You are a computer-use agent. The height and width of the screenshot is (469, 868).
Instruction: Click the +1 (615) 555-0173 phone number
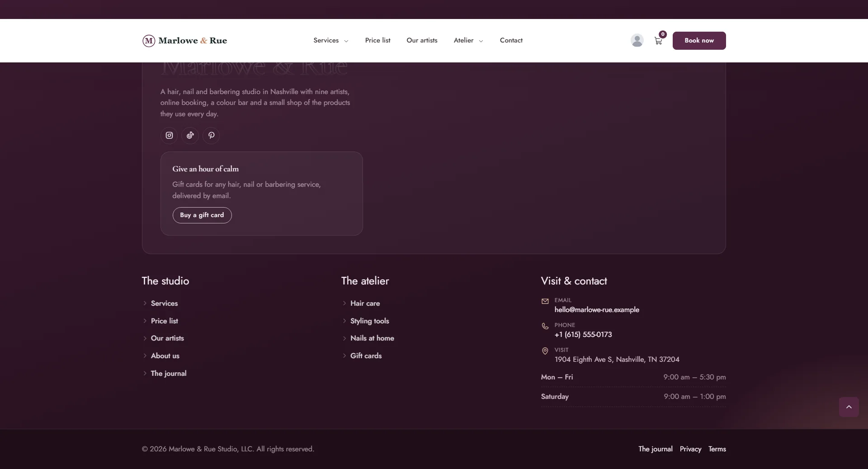click(583, 335)
